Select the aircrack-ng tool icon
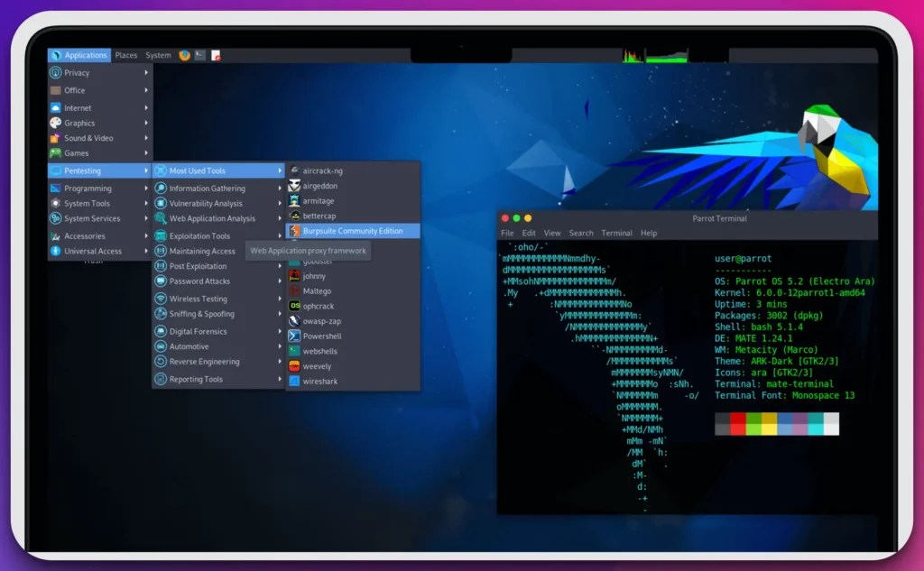The width and height of the screenshot is (924, 571). click(294, 169)
